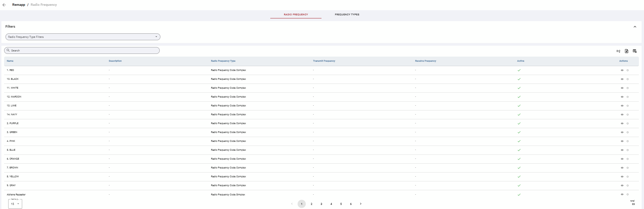Click the back arrow beside Remapp
Viewport: 644px width, 209px height.
(x=4, y=5)
